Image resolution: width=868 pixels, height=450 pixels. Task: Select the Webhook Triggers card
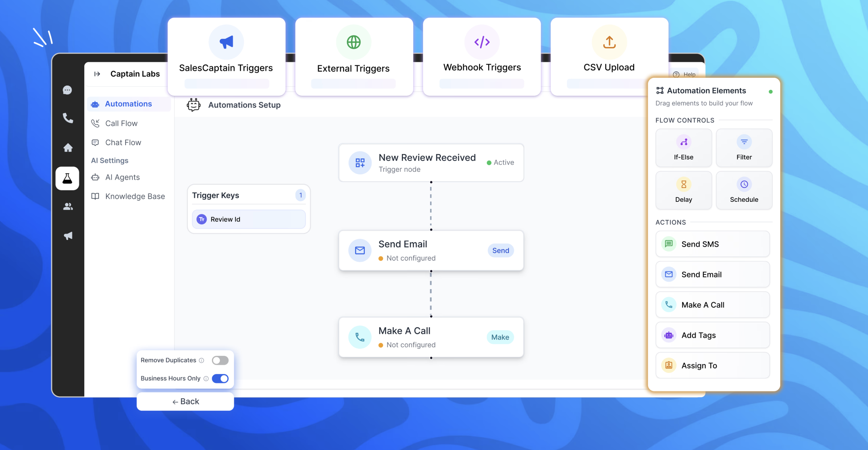click(481, 57)
